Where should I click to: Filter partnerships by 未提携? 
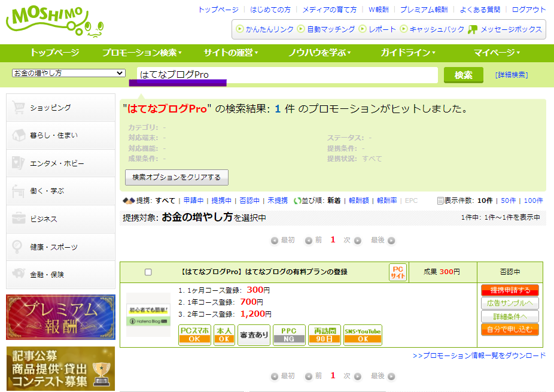point(278,200)
